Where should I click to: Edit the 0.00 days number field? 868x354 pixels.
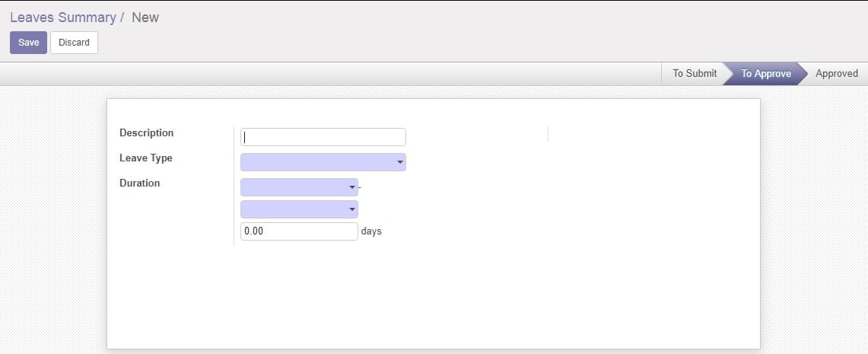pyautogui.click(x=300, y=231)
